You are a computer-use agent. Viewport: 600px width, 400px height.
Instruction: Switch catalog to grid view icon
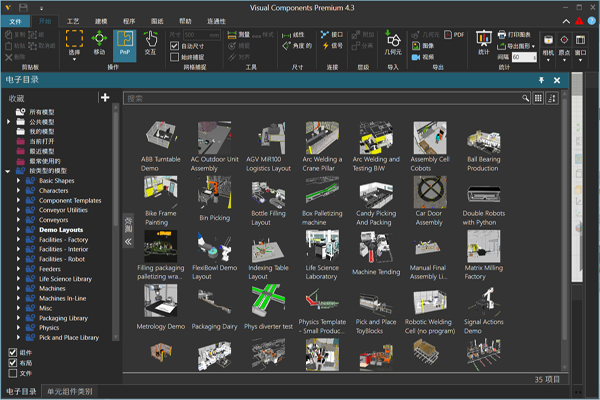(538, 98)
